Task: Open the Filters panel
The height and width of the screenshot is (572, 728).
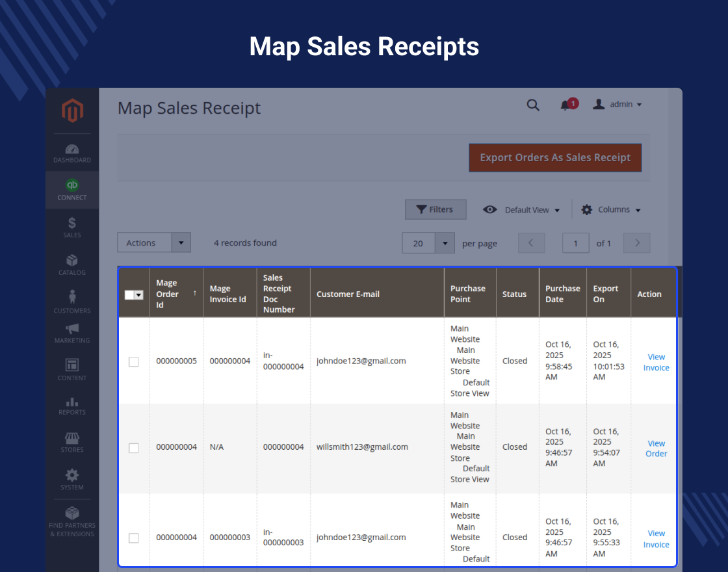Action: coord(435,209)
